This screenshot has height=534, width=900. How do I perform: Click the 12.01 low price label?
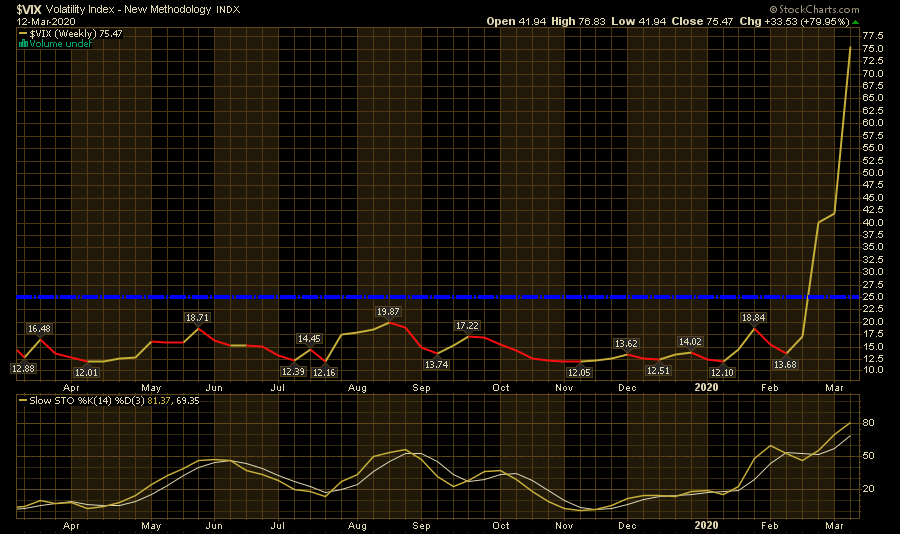tap(87, 373)
